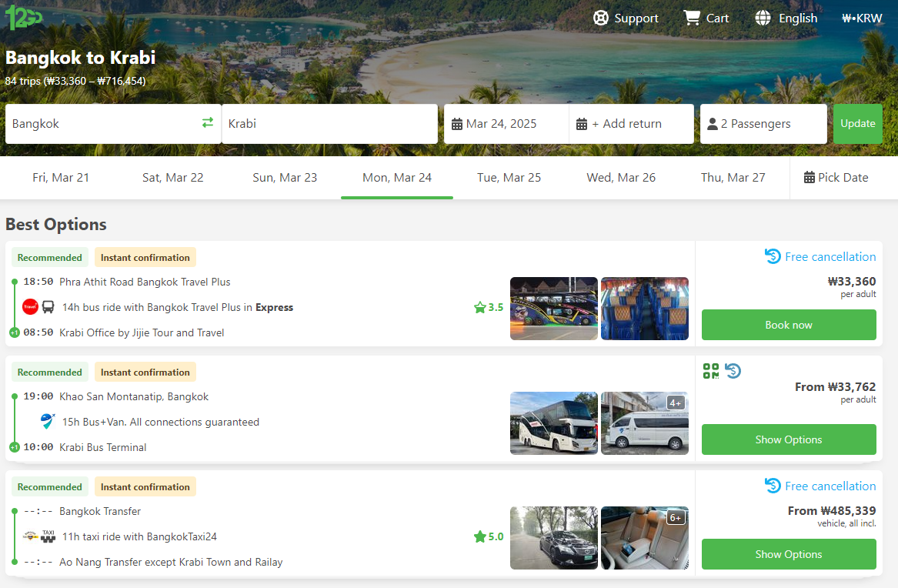Viewport: 898px width, 588px height.
Task: Open the English language selector
Action: (786, 18)
